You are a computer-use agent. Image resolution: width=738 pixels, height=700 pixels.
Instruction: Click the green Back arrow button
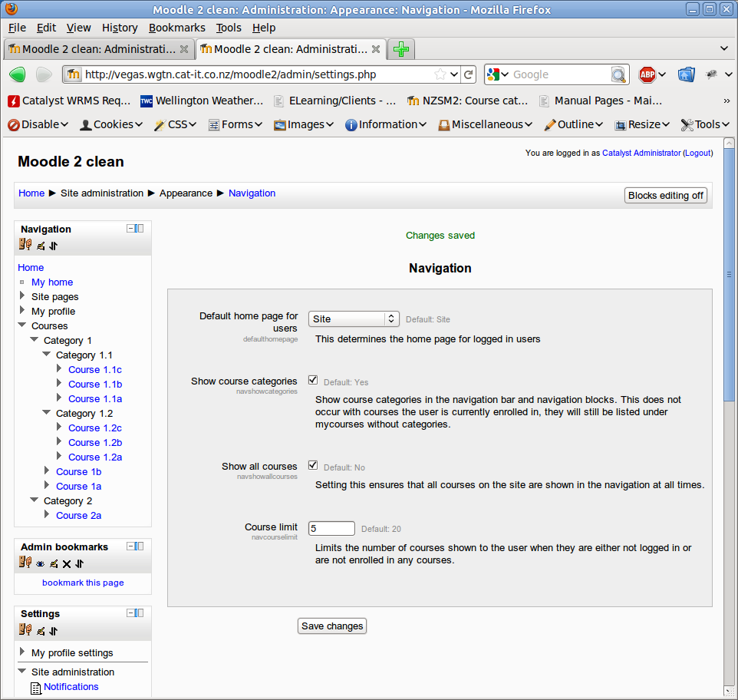pyautogui.click(x=18, y=74)
